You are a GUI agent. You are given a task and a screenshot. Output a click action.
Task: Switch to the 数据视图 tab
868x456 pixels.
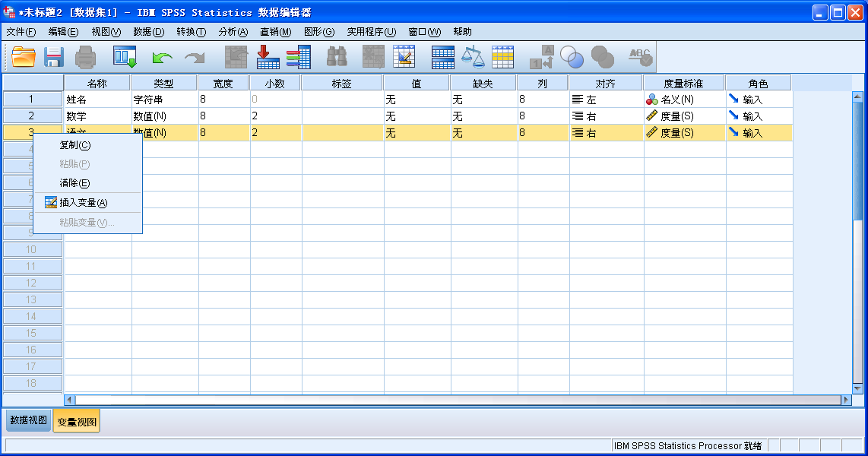(x=29, y=420)
